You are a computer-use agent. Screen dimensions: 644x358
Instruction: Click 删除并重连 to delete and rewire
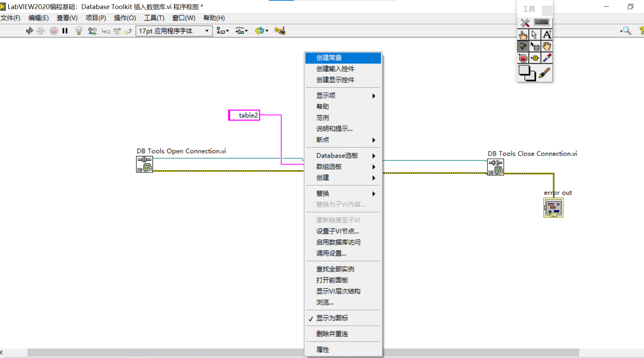(332, 333)
